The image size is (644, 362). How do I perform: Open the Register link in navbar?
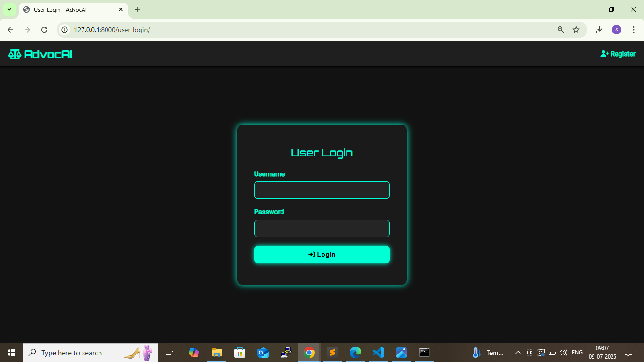(x=618, y=54)
